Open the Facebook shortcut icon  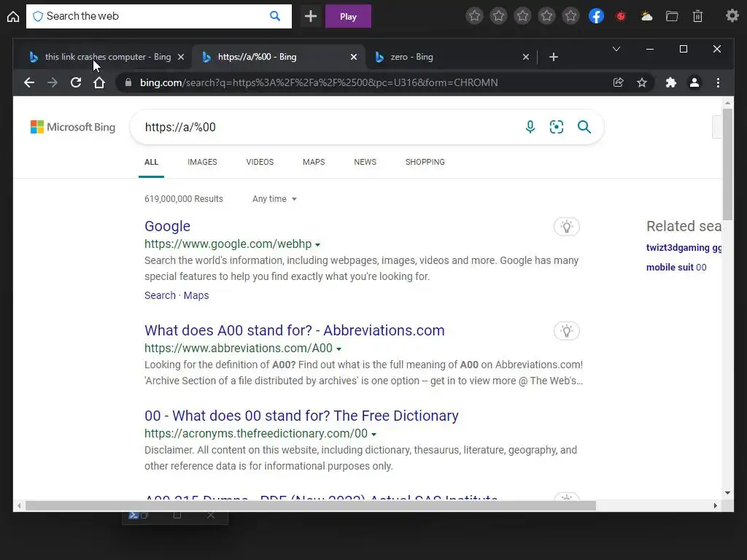pyautogui.click(x=596, y=16)
